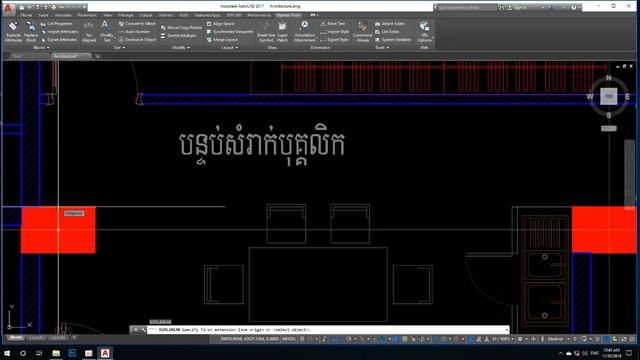
Task: Click Reset Text in Dimension panel
Action: 333,24
